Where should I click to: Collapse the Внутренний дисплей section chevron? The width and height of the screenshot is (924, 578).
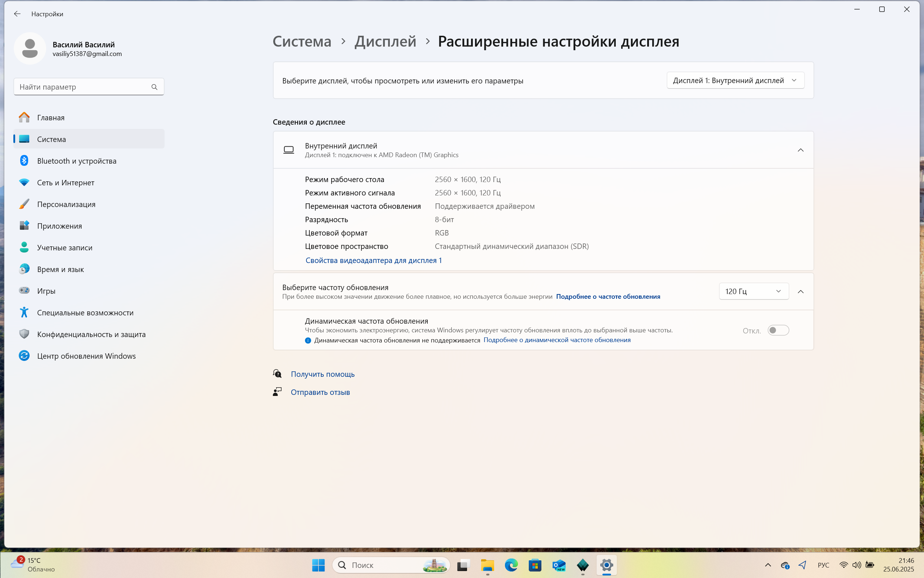pos(801,150)
